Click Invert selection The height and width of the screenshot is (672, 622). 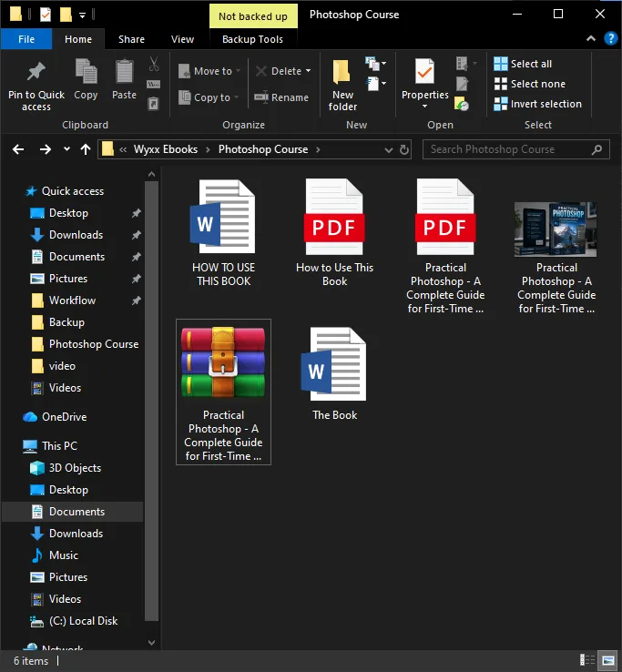click(537, 104)
